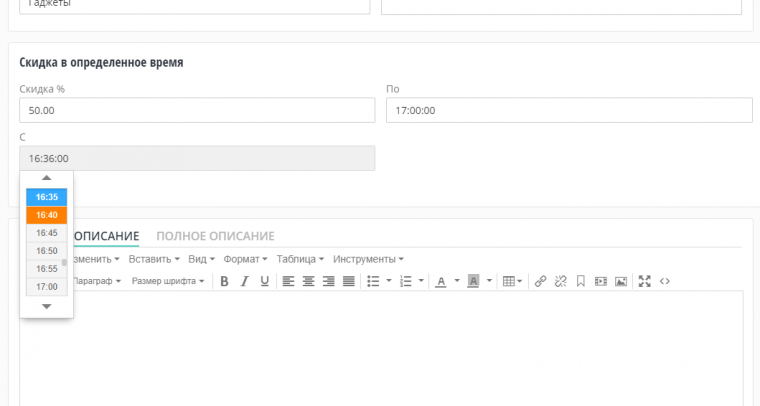Toggle italic text formatting
Screen dimensions: 760x406
point(244,281)
